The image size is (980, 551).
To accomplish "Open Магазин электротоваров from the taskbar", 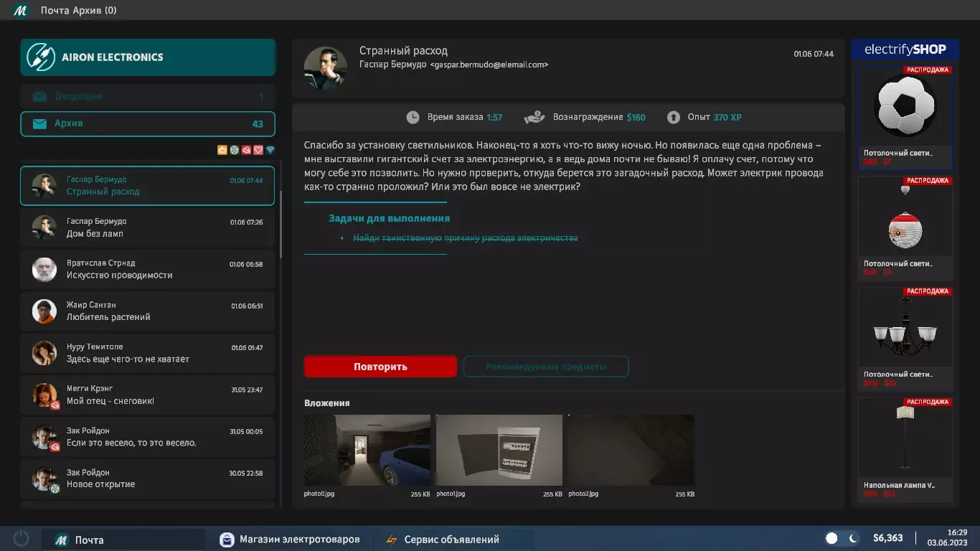I will coord(291,540).
